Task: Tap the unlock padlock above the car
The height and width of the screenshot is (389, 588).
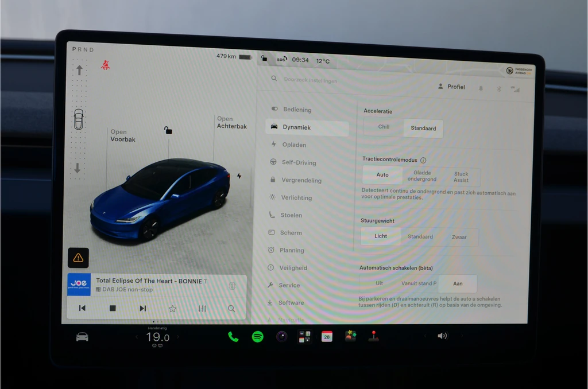Action: 168,130
